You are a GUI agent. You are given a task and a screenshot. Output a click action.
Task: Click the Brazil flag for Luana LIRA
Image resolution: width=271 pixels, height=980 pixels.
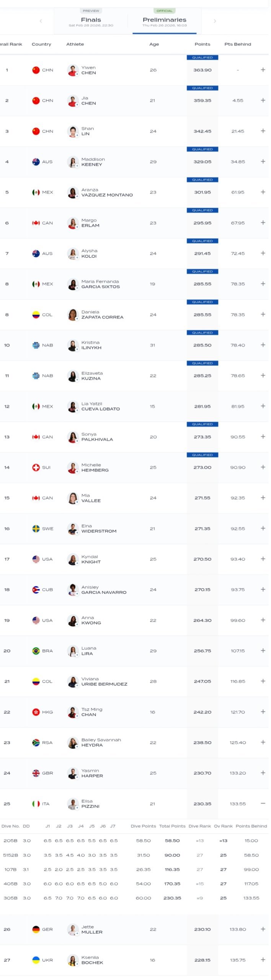36,651
